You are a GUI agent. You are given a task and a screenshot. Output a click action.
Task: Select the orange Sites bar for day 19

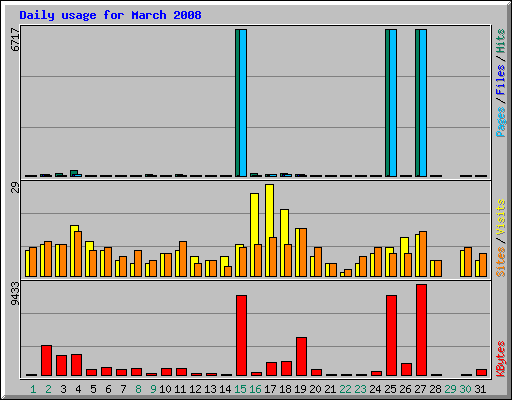click(x=303, y=253)
